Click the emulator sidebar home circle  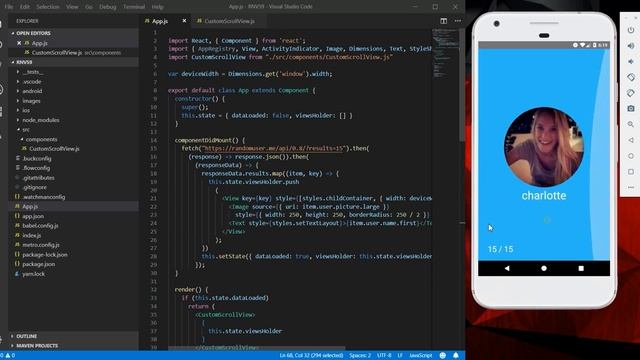pyautogui.click(x=631, y=156)
